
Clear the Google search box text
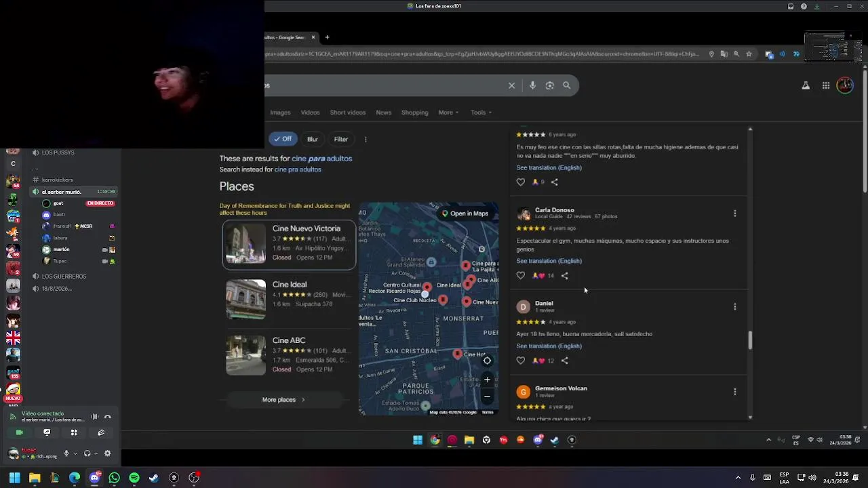click(511, 85)
